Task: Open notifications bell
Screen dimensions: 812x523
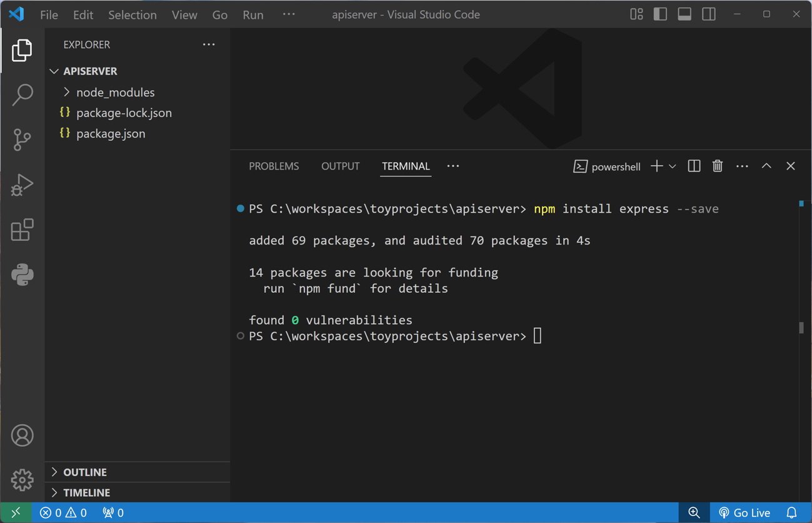Action: coord(792,512)
